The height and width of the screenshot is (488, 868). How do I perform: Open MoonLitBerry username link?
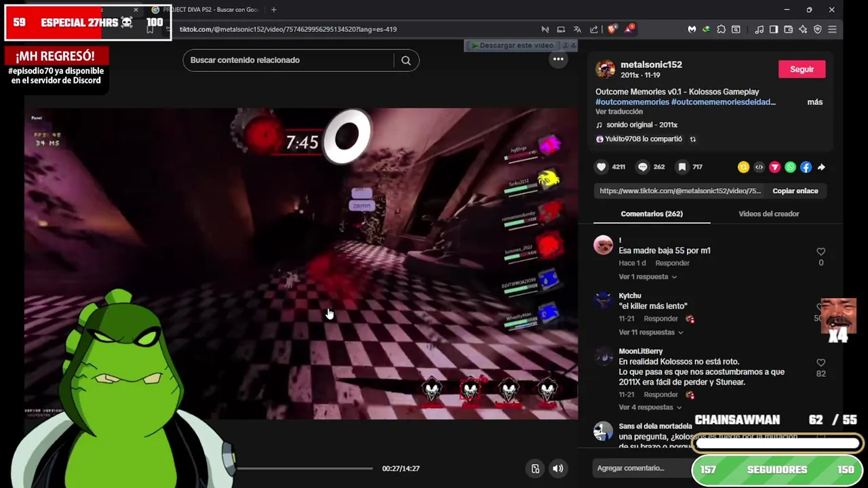coord(640,351)
